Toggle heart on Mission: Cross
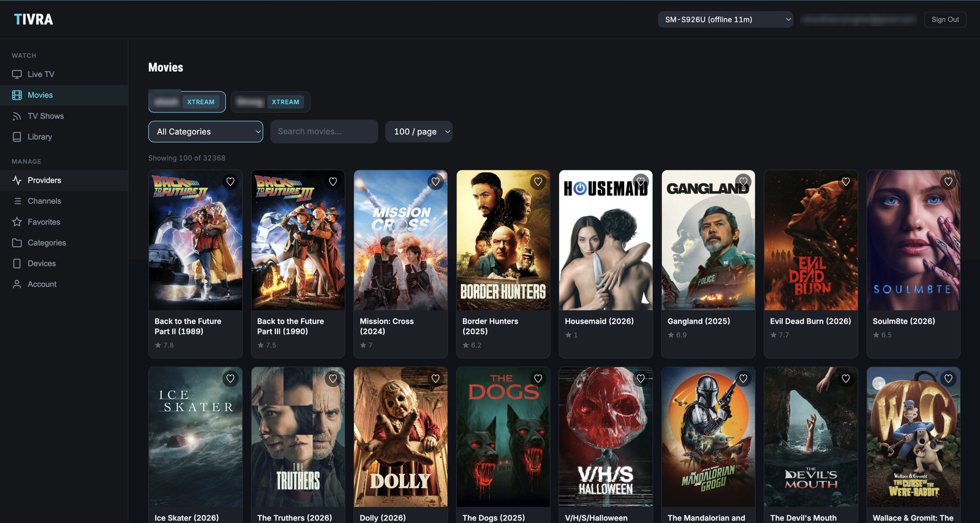 point(435,182)
